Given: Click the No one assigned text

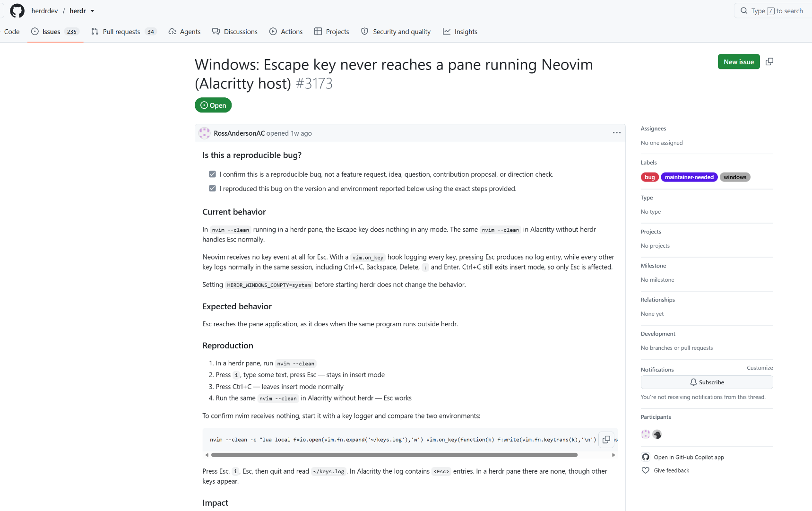Looking at the screenshot, I should pos(662,143).
